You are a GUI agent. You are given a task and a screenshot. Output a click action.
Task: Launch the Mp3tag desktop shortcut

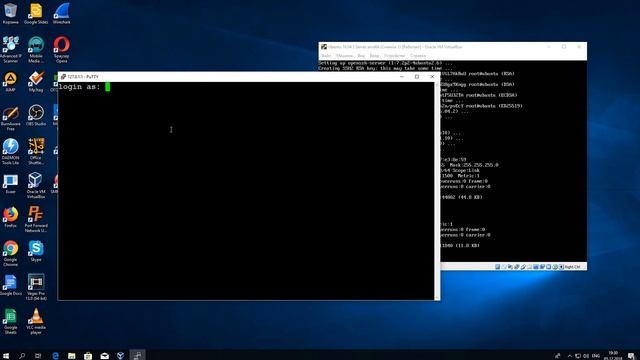click(x=36, y=81)
